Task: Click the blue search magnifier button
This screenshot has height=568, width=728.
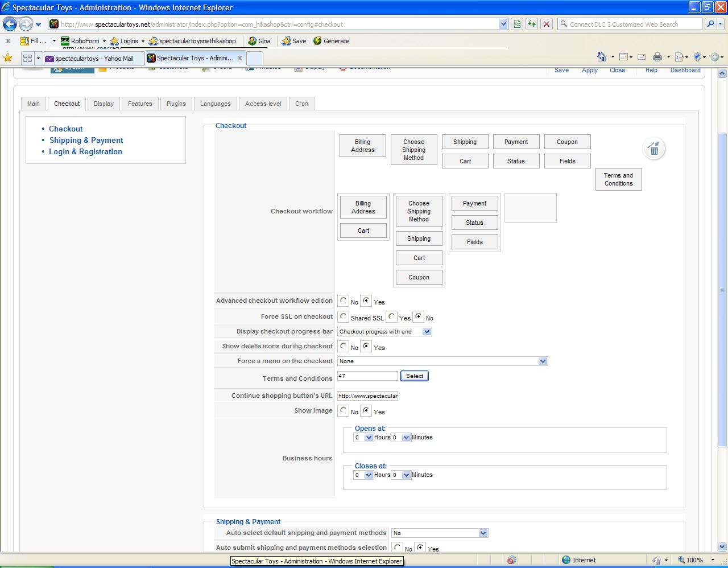Action: pos(710,24)
